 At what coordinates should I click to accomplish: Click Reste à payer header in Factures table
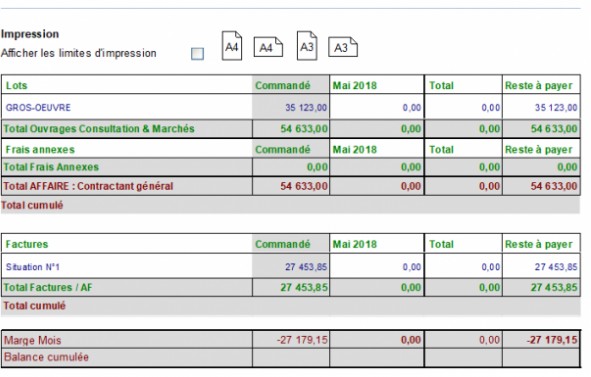539,244
